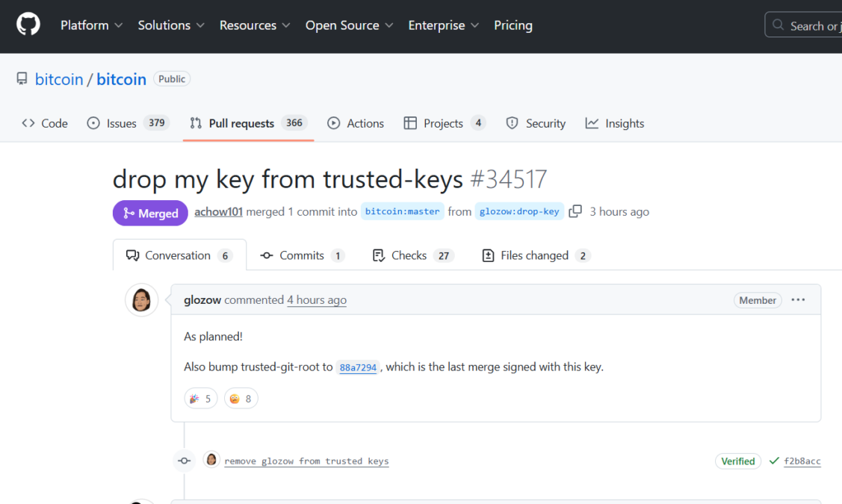
Task: Open the Commits tab
Action: coord(303,255)
